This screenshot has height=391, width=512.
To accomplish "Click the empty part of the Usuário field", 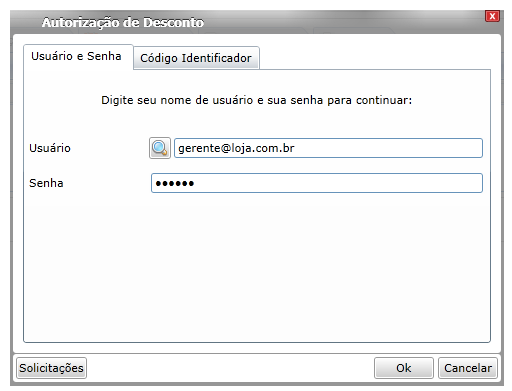I will coord(388,148).
